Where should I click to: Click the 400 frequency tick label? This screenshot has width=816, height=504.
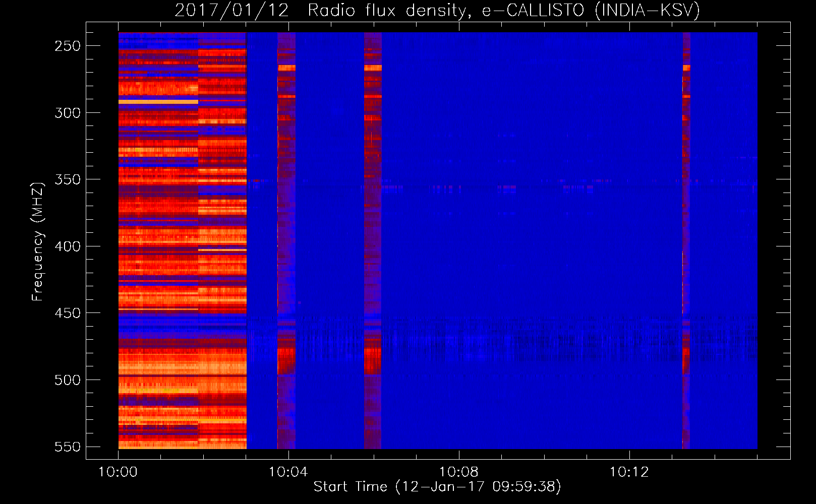[x=68, y=246]
